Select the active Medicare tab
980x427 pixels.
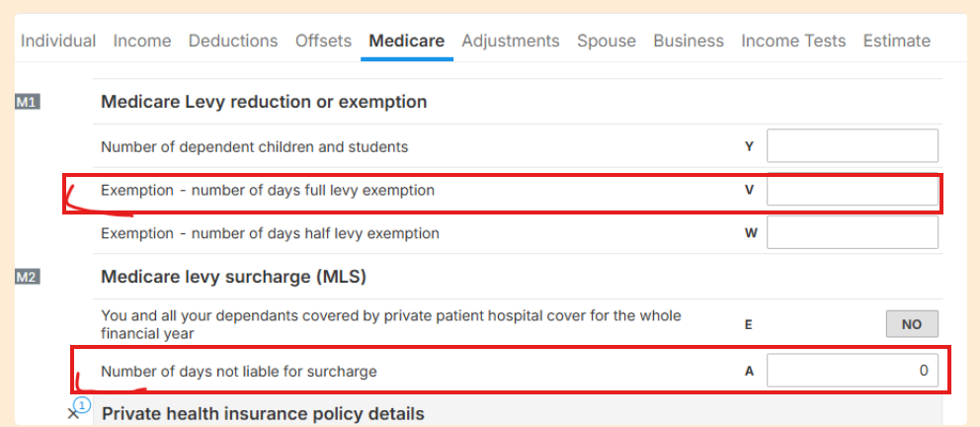click(x=407, y=42)
